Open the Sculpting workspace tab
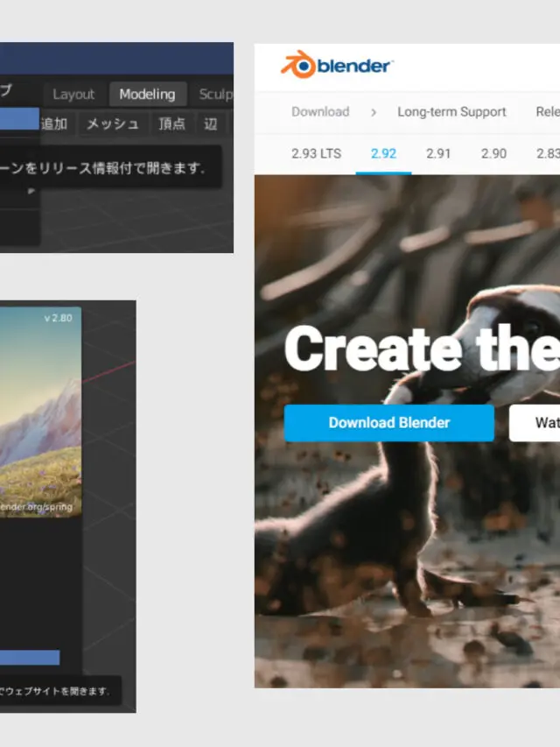Image resolution: width=560 pixels, height=747 pixels. (217, 95)
